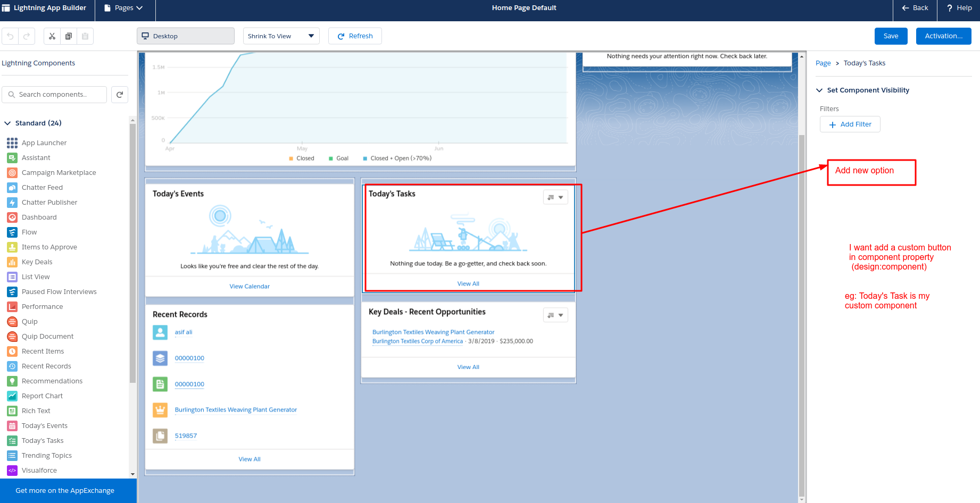Click the Redo arrow icon
980x503 pixels.
(27, 36)
